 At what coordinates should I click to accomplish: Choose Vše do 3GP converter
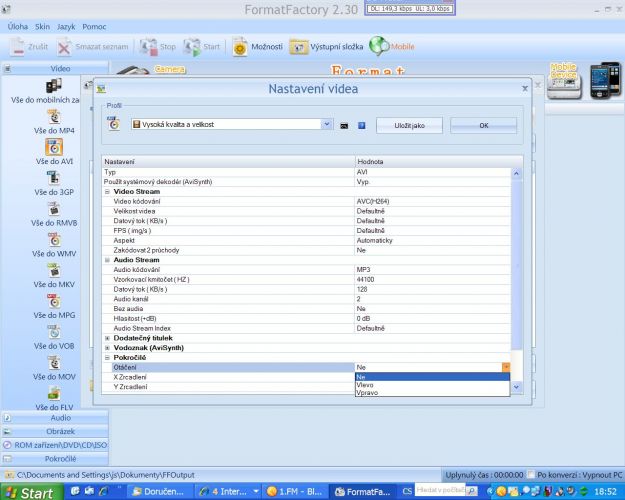click(54, 178)
